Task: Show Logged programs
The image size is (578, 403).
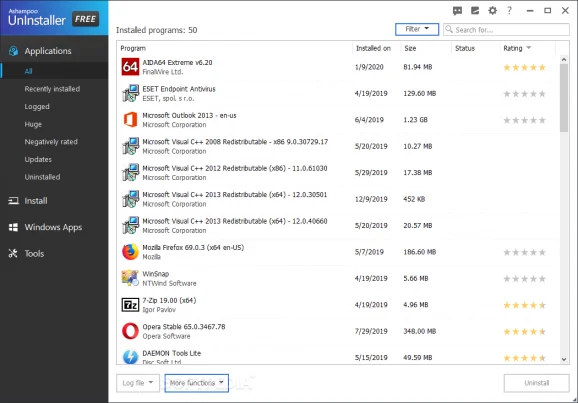Action: pos(37,107)
